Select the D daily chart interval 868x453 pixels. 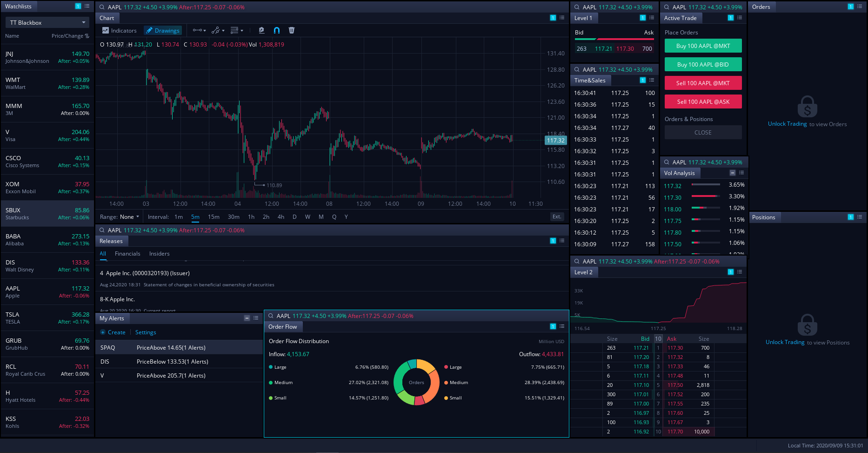[x=294, y=217]
